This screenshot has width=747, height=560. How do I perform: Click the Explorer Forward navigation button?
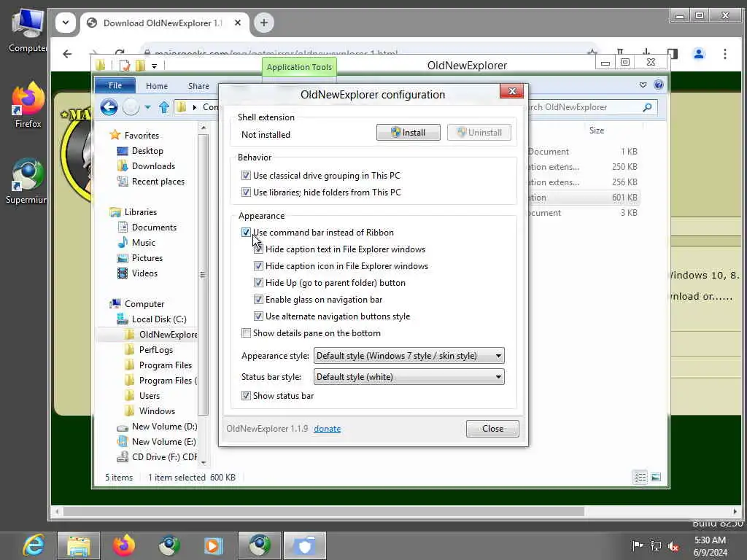[x=131, y=107]
